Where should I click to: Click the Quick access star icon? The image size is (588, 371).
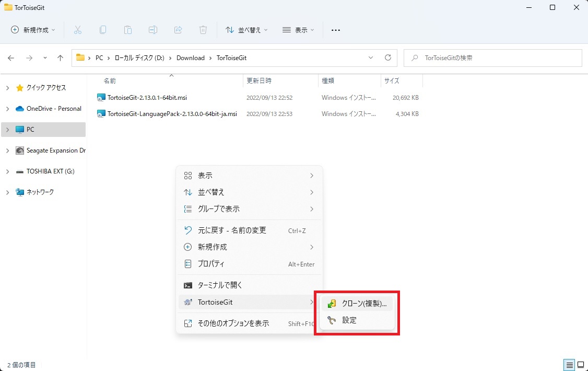pos(20,88)
